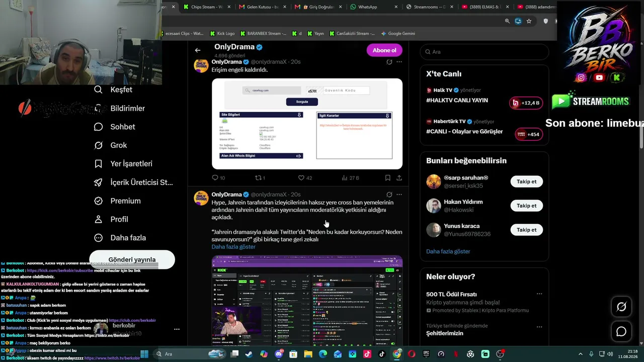This screenshot has width=644, height=362.
Task: Click the taskbar search box Ara
Action: 190,354
